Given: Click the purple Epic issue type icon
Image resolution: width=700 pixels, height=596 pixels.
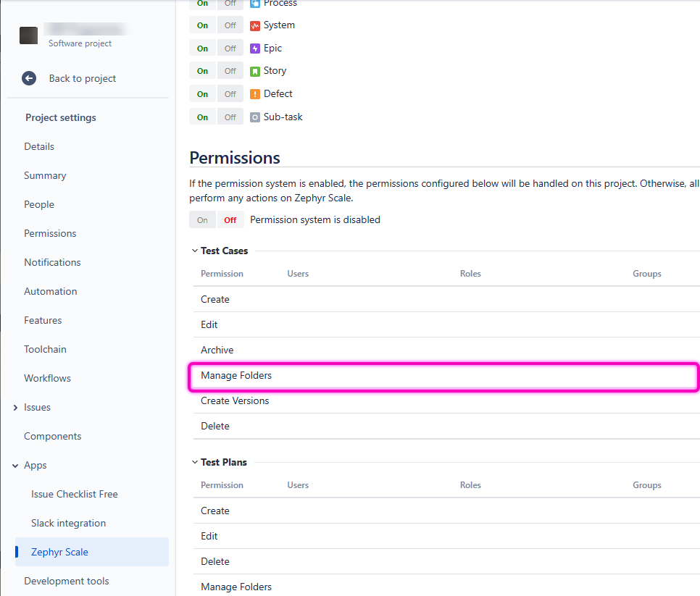Looking at the screenshot, I should point(255,49).
